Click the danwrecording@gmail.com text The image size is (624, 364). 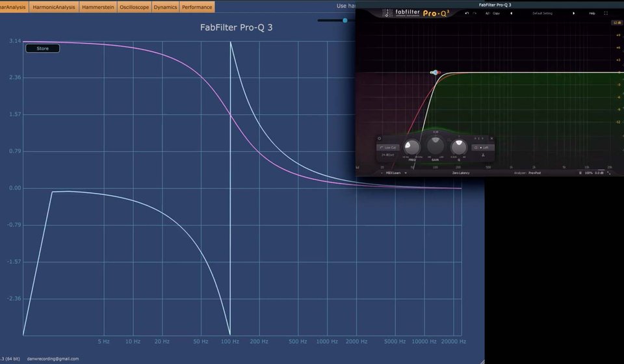click(53, 359)
